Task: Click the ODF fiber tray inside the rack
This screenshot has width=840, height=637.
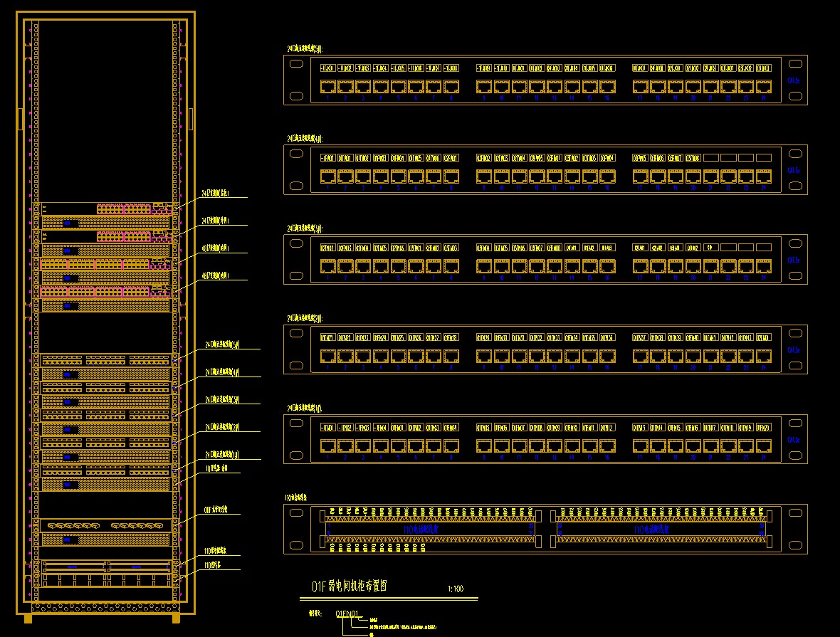Action: (105, 525)
